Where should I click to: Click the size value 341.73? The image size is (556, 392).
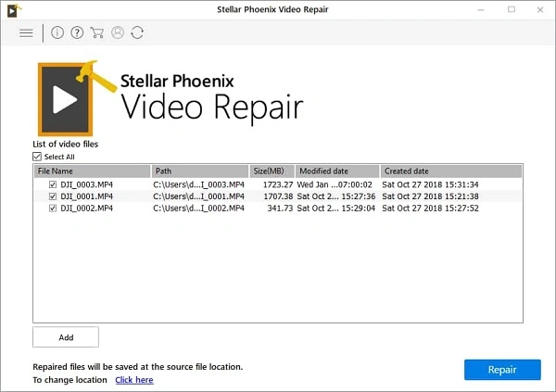click(280, 208)
